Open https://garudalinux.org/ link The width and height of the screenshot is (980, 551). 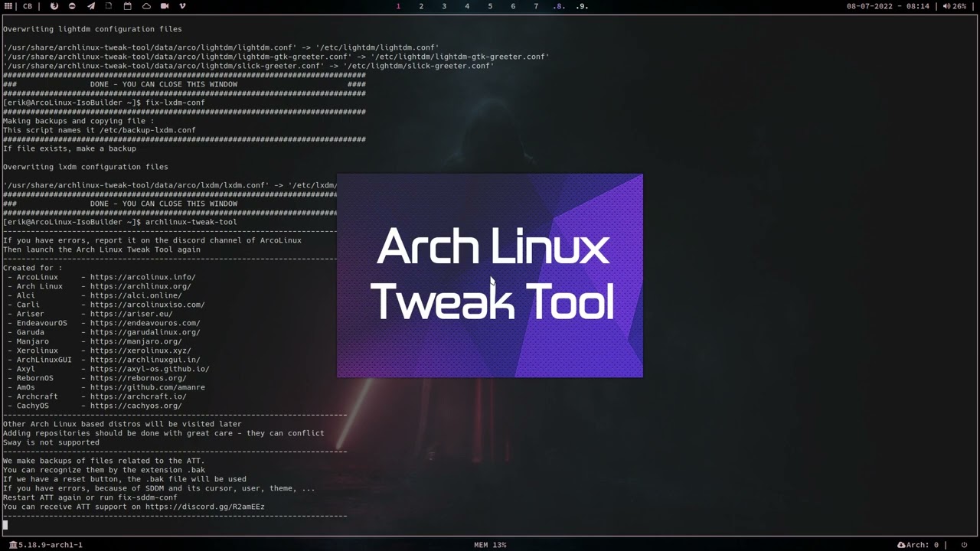click(145, 332)
